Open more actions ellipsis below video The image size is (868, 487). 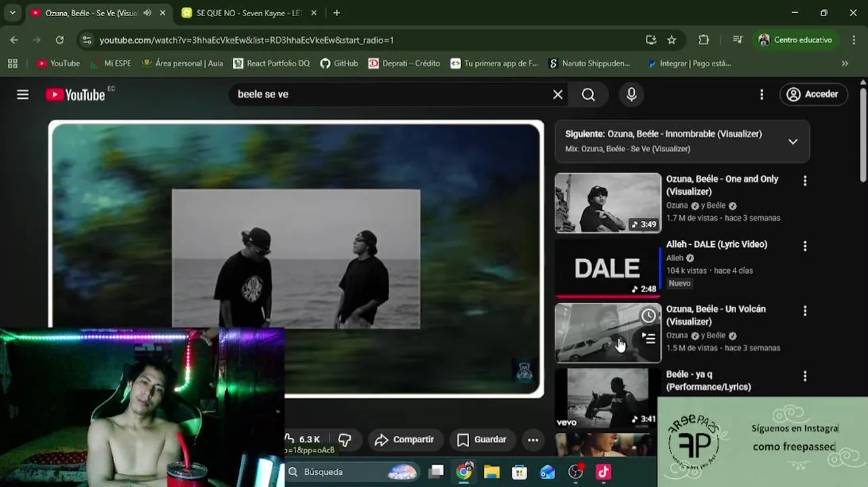click(533, 440)
